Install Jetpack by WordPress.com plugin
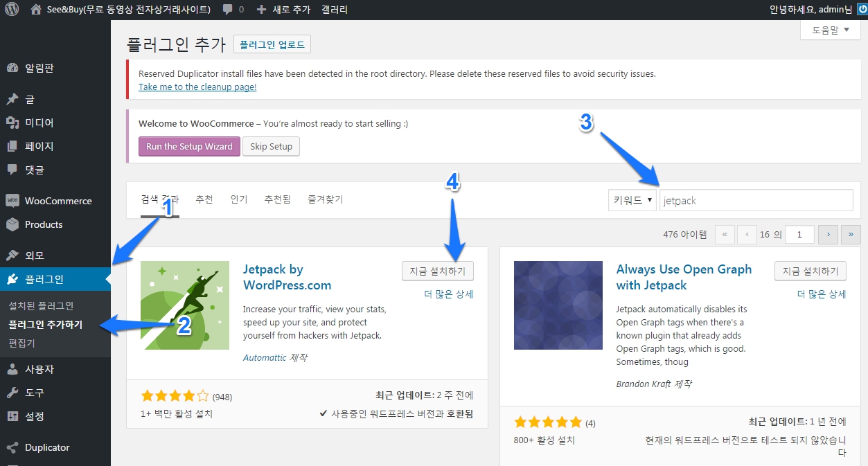 [437, 271]
